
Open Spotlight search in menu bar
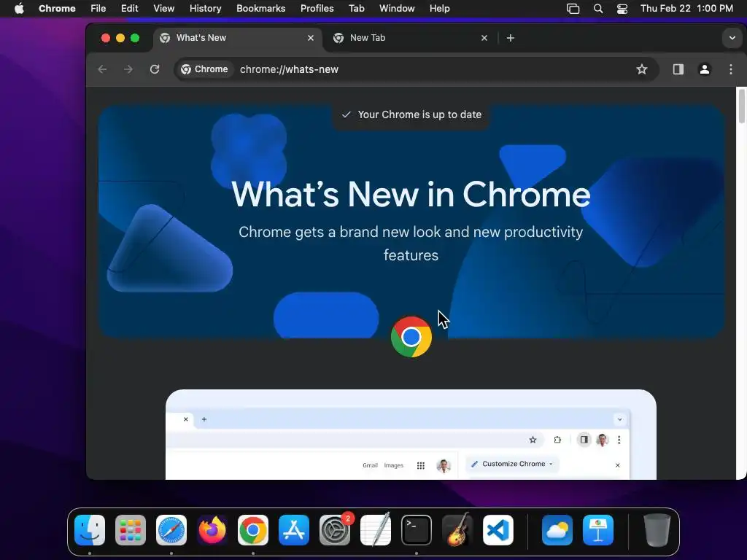(x=598, y=9)
